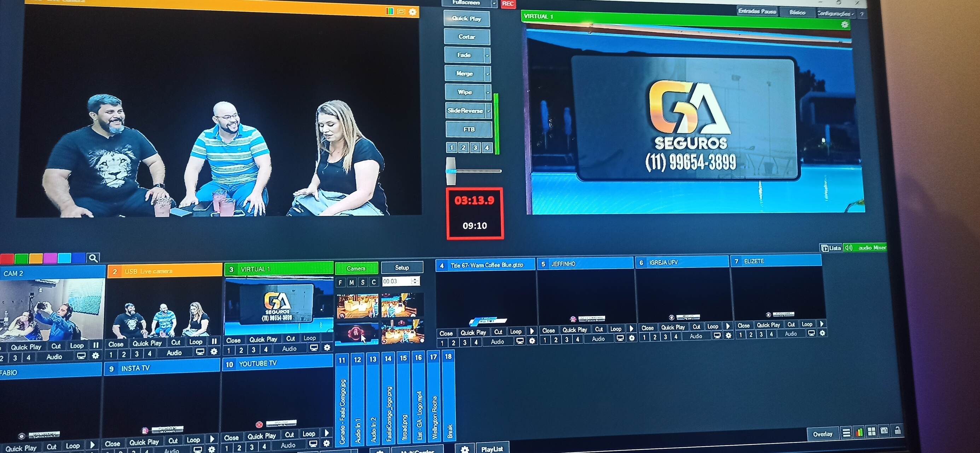Toggle the padlock lock icon
Viewport: 980px width, 453px height.
pos(898,430)
